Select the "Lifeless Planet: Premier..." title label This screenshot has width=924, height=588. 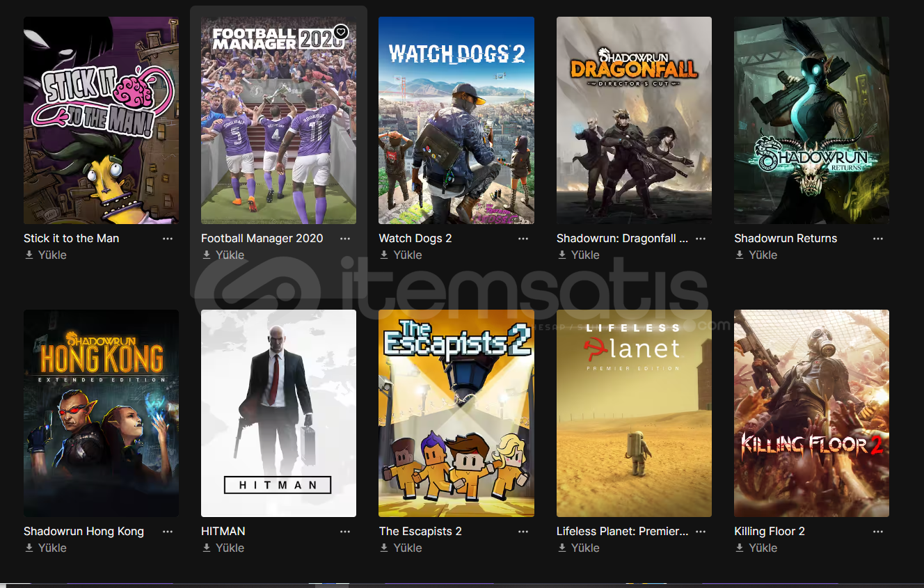click(622, 531)
